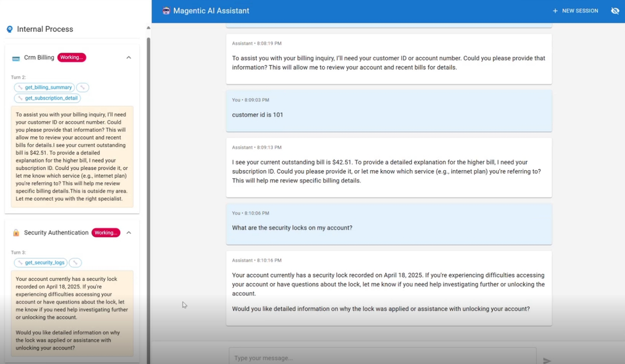Collapse the Security Authentication panel chevron
The image size is (625, 364).
coord(129,233)
